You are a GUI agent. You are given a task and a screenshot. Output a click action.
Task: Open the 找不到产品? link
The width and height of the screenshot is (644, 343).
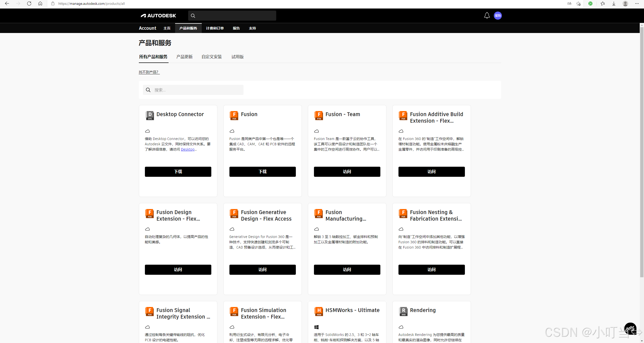pyautogui.click(x=149, y=72)
